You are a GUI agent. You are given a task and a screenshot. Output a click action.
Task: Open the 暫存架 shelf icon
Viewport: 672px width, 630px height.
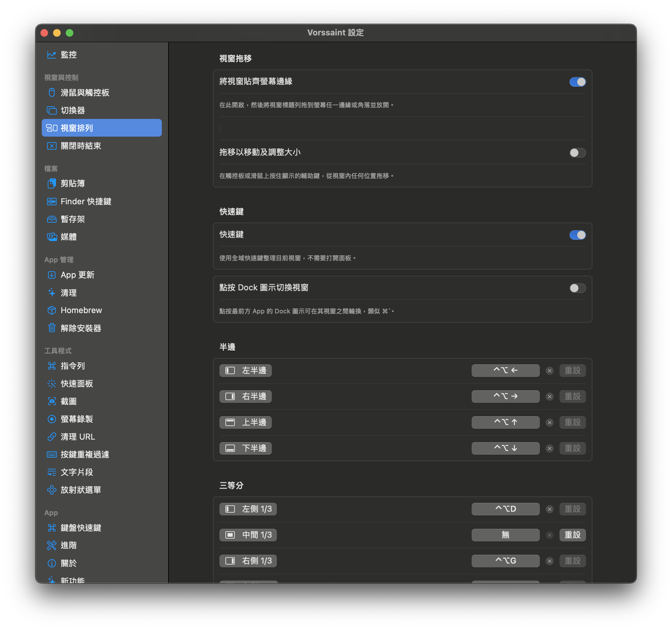pyautogui.click(x=52, y=219)
